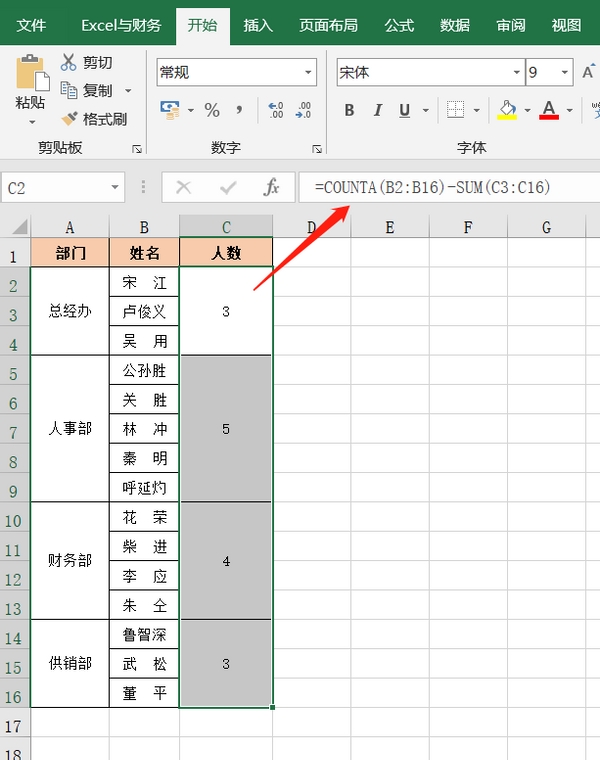600x760 pixels.
Task: Select the cell with 鲁智深
Action: [x=144, y=634]
